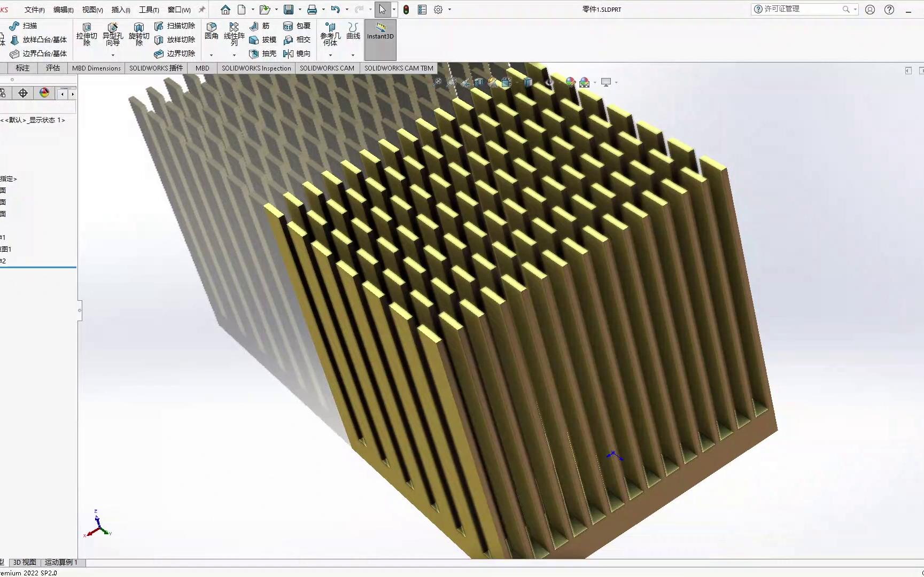Toggle the Section View in the heads-up toolbar
This screenshot has height=577, width=924.
tap(480, 82)
